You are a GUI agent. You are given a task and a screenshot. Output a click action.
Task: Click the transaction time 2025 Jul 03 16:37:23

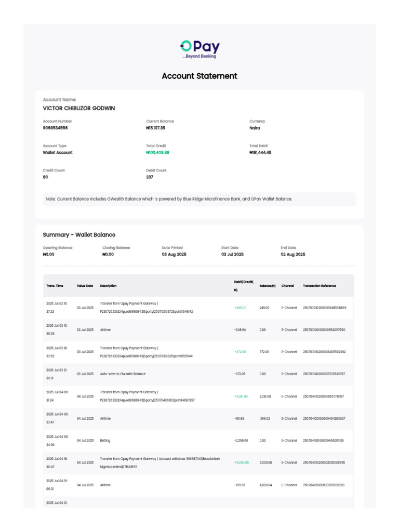[57, 308]
